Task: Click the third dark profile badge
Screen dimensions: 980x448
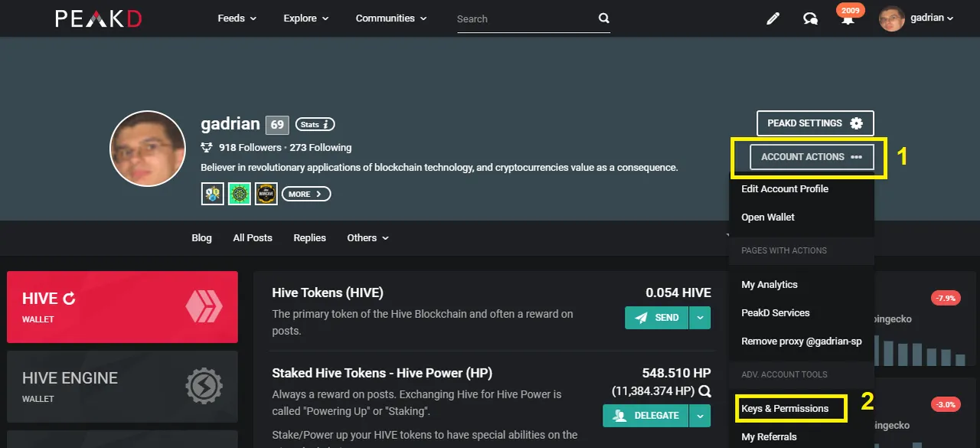Action: 266,194
